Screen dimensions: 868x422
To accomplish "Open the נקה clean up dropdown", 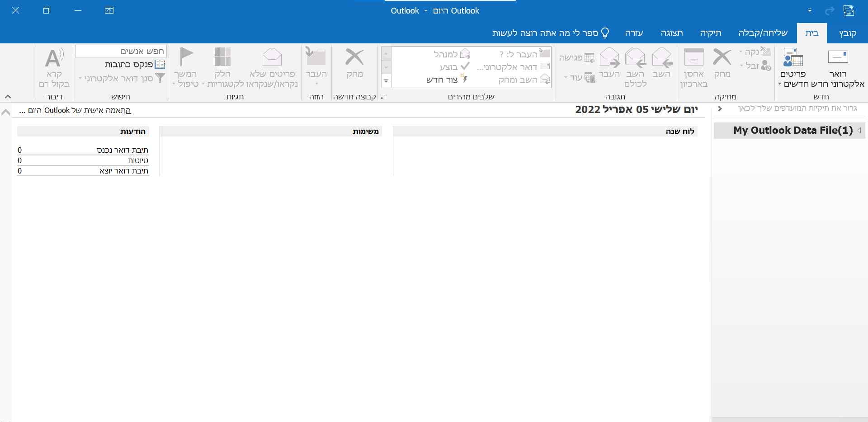I will coord(755,52).
